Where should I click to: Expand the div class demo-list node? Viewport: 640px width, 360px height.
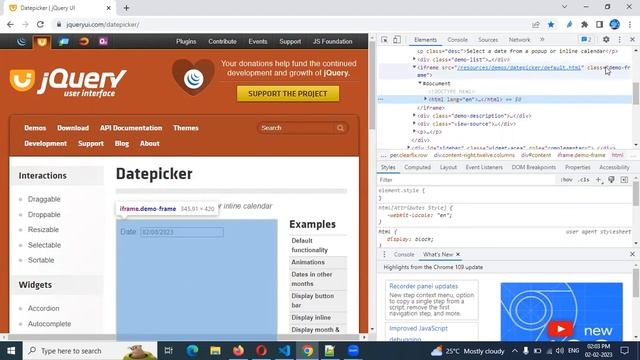(x=414, y=60)
